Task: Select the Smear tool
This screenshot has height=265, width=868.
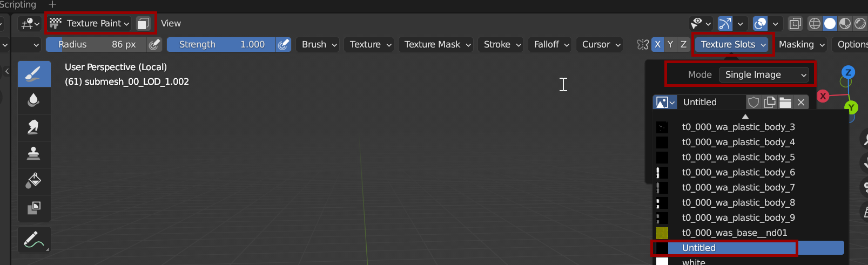Action: coord(34,127)
